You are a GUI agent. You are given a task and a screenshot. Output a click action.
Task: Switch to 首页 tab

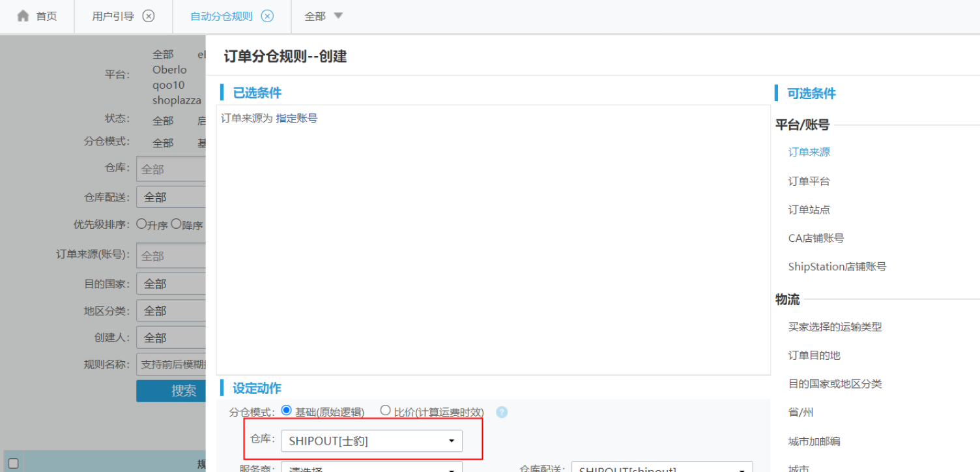tap(46, 16)
